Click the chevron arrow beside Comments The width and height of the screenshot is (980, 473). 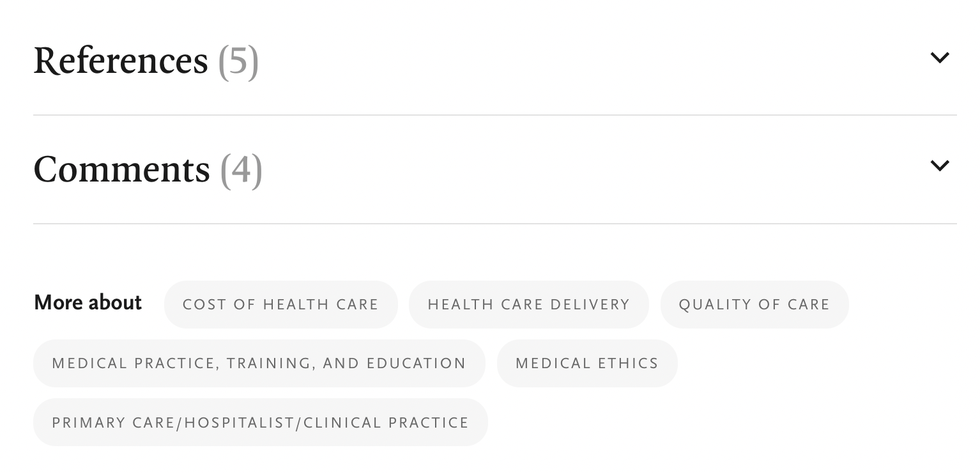click(x=939, y=166)
